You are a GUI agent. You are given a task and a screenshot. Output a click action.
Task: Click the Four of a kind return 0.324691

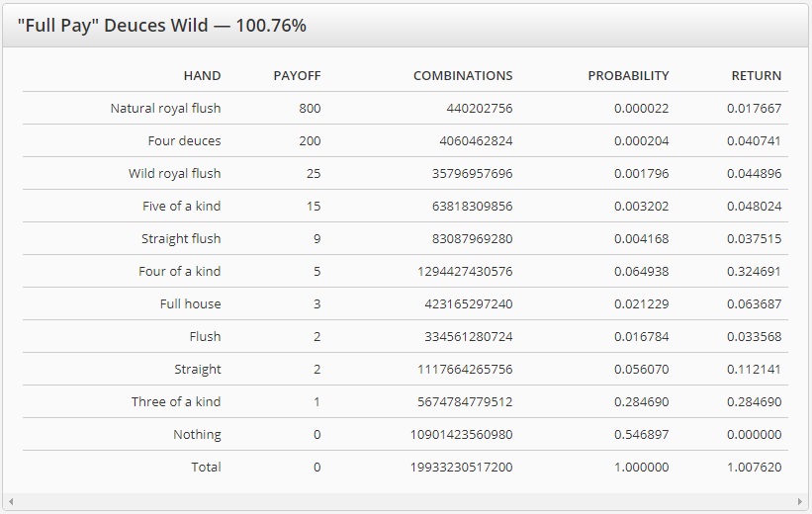tap(754, 271)
